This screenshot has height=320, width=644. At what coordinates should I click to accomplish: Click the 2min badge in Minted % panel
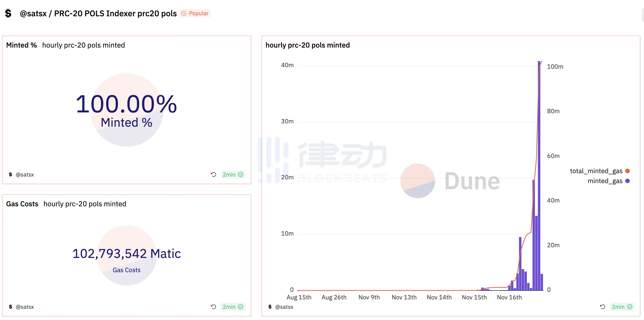click(x=233, y=174)
